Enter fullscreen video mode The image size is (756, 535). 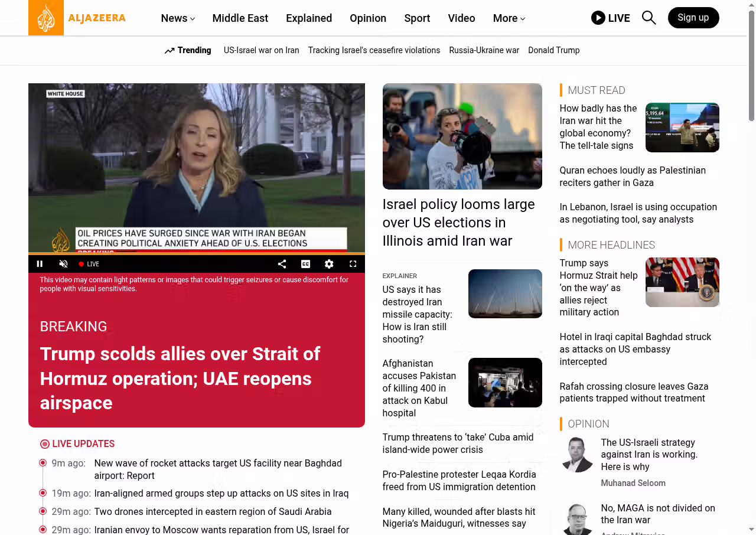pos(353,264)
